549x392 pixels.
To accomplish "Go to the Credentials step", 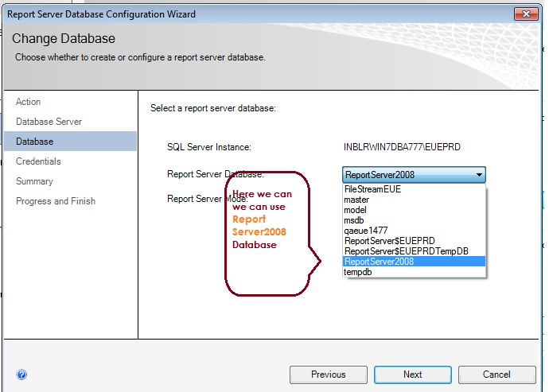I will 38,161.
